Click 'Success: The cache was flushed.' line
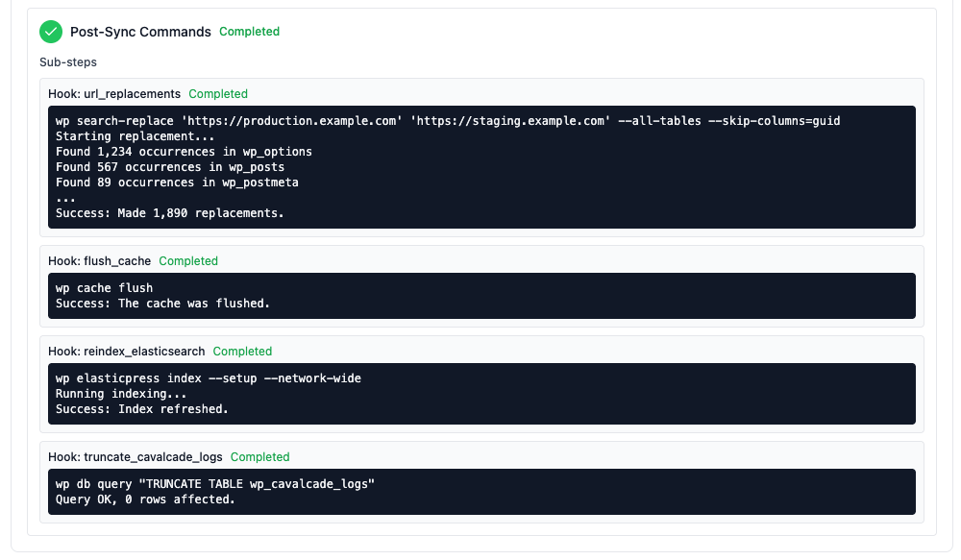Screen dimensions: 961x560 tap(162, 304)
